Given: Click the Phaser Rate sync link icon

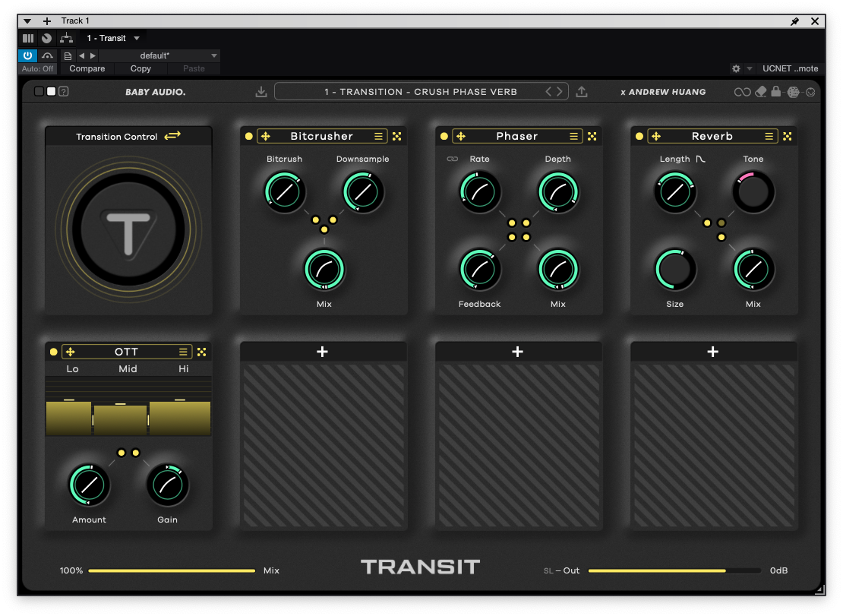Looking at the screenshot, I should (x=452, y=159).
